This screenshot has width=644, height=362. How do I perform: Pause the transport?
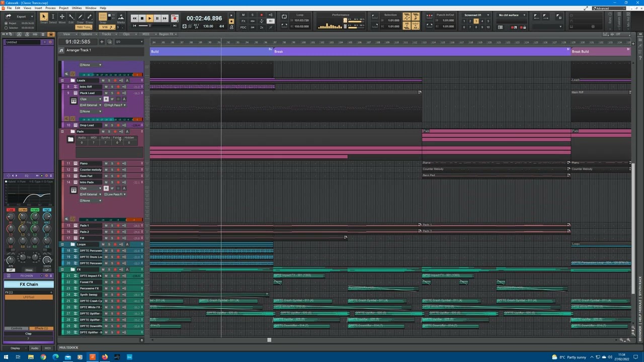click(x=157, y=18)
